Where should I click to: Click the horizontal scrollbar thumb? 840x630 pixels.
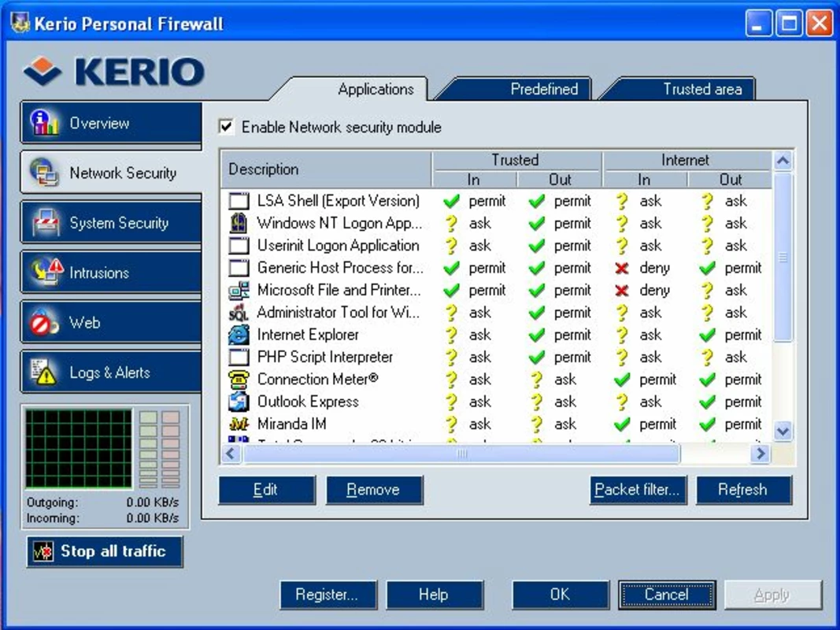(x=461, y=454)
